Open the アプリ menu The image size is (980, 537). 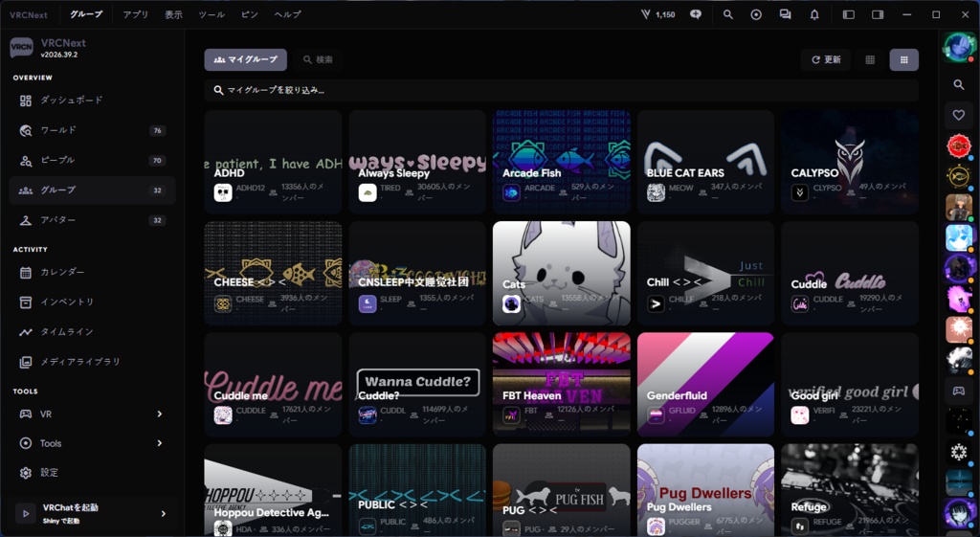136,14
